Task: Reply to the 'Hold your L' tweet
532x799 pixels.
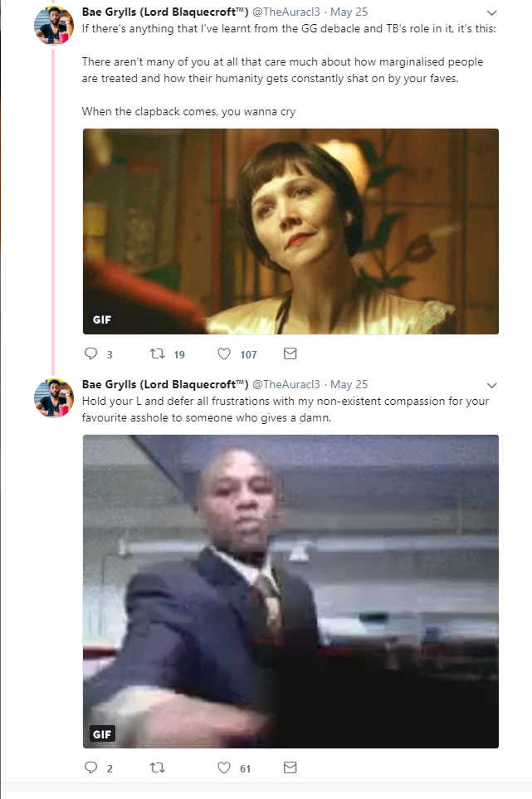Action: [x=90, y=767]
